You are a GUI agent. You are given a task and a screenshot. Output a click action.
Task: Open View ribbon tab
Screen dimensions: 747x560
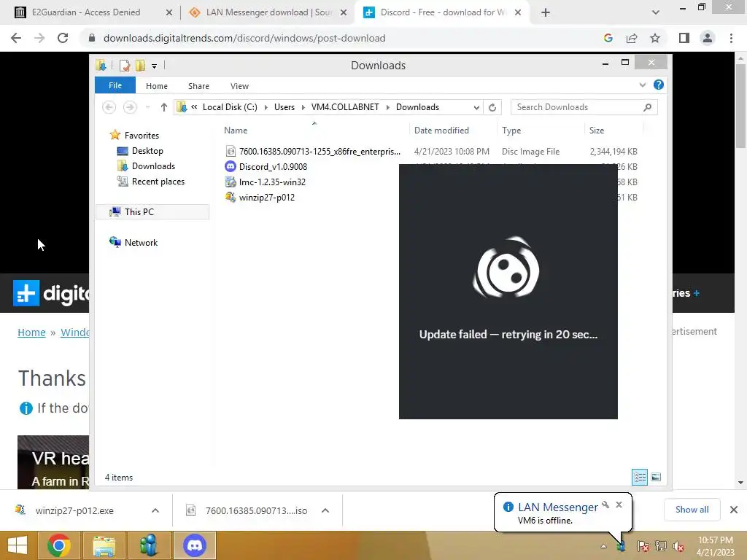[x=239, y=86]
